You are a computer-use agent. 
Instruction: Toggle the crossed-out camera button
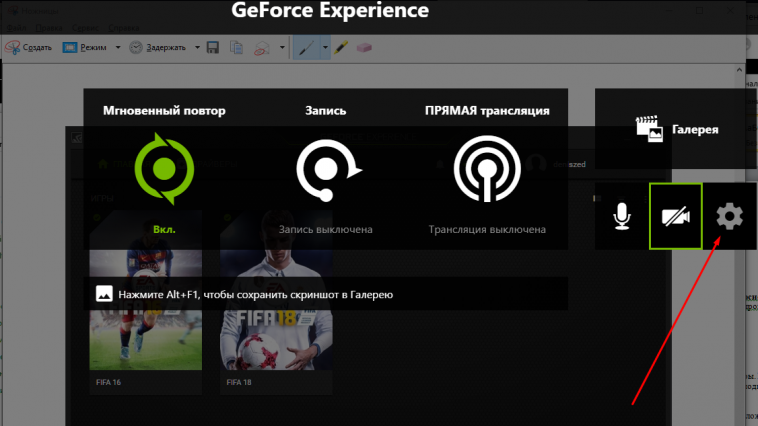tap(675, 216)
